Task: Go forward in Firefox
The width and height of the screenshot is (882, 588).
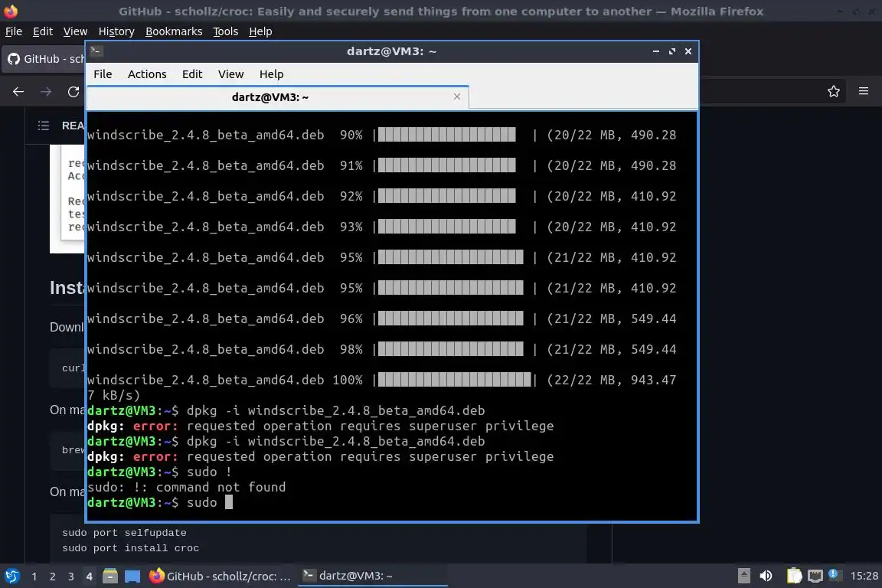Action: click(46, 92)
